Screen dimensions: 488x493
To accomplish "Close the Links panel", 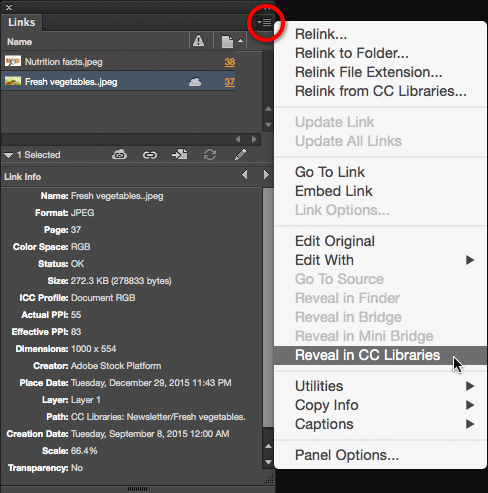I will click(9, 7).
